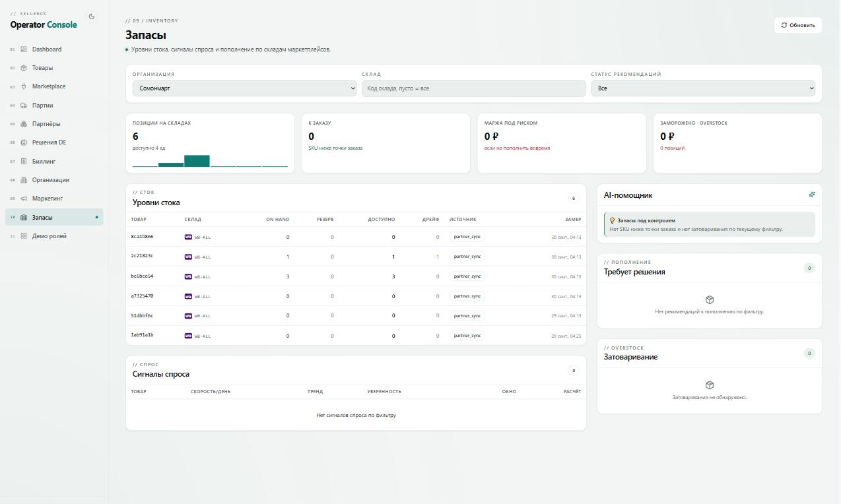Click the WB badge in row 1ab91a1b
Viewport: 841px width, 504px height.
point(188,336)
